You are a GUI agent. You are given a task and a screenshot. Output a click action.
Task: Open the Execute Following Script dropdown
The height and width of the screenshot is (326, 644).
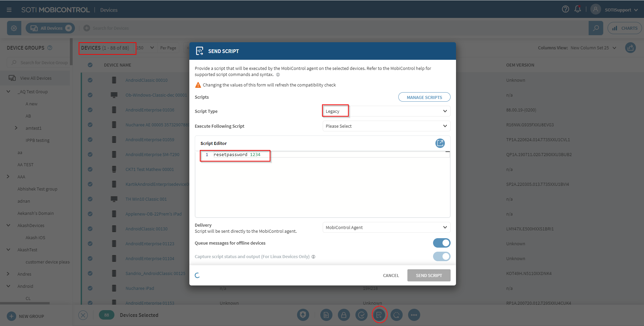[x=386, y=126]
